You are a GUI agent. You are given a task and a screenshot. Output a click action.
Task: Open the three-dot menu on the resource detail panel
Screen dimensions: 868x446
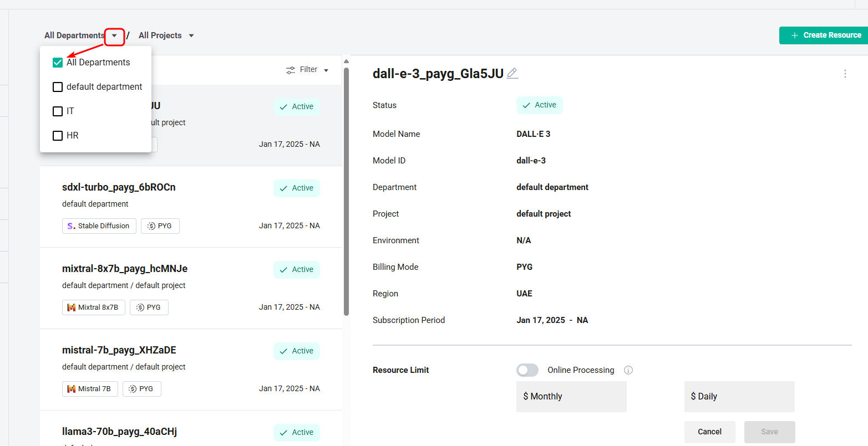845,74
